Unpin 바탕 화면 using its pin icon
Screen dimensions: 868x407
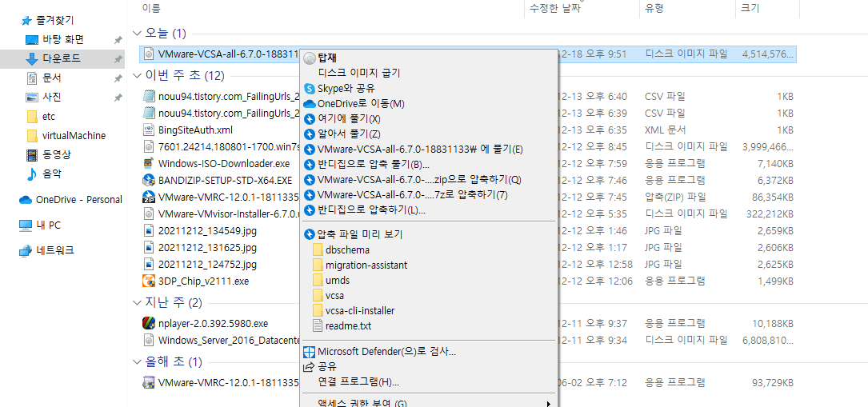[x=118, y=40]
